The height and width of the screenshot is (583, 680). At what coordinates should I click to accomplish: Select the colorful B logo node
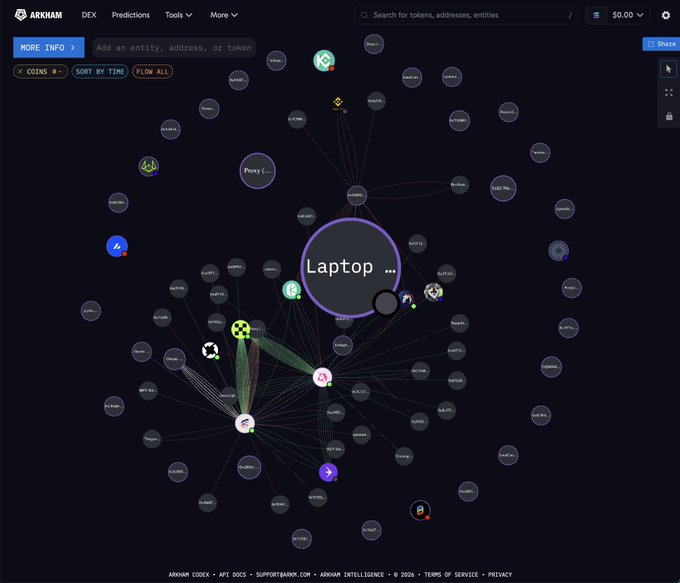coord(420,510)
